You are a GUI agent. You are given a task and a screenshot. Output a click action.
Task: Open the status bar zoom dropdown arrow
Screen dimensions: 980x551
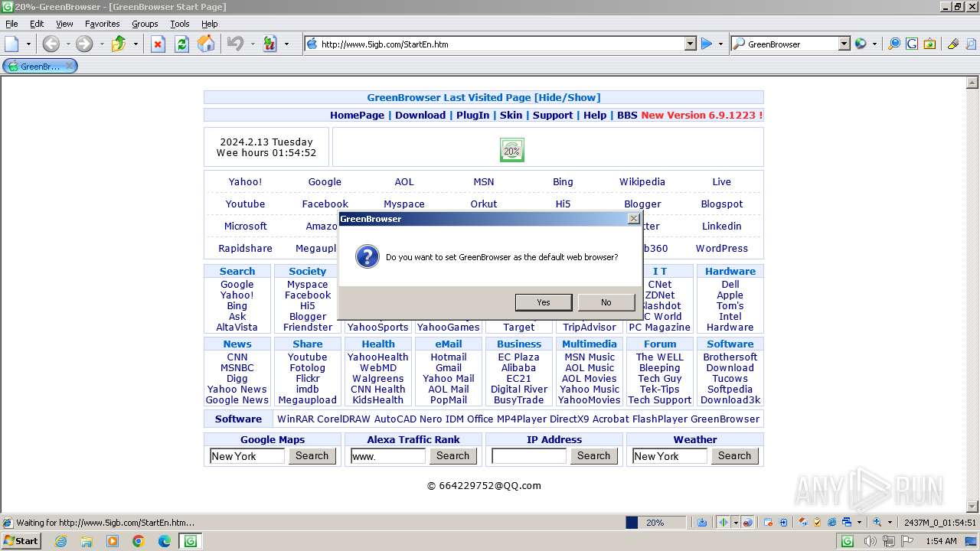click(x=890, y=523)
